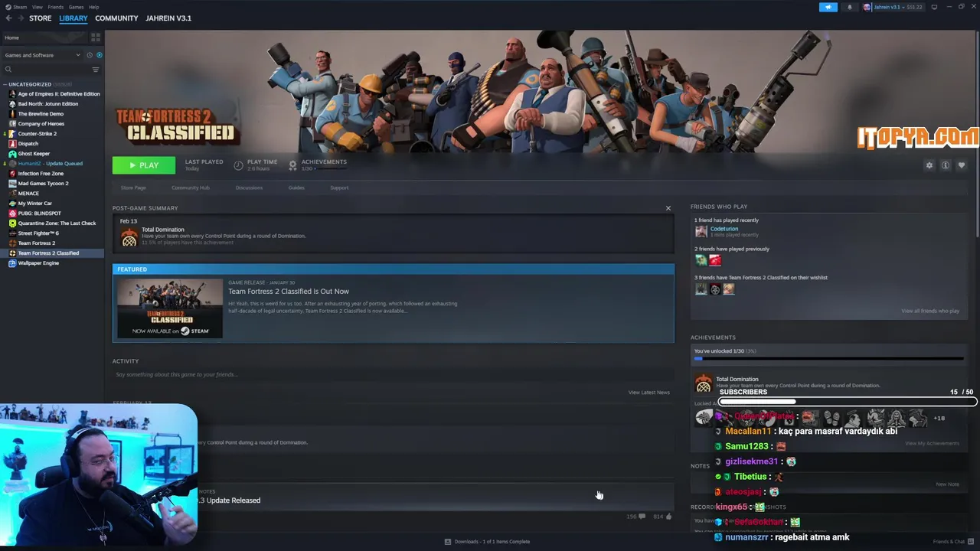Open Total Domination achievement icon in Post-Game Summary
Screen dimensions: 980x551
pyautogui.click(x=129, y=237)
